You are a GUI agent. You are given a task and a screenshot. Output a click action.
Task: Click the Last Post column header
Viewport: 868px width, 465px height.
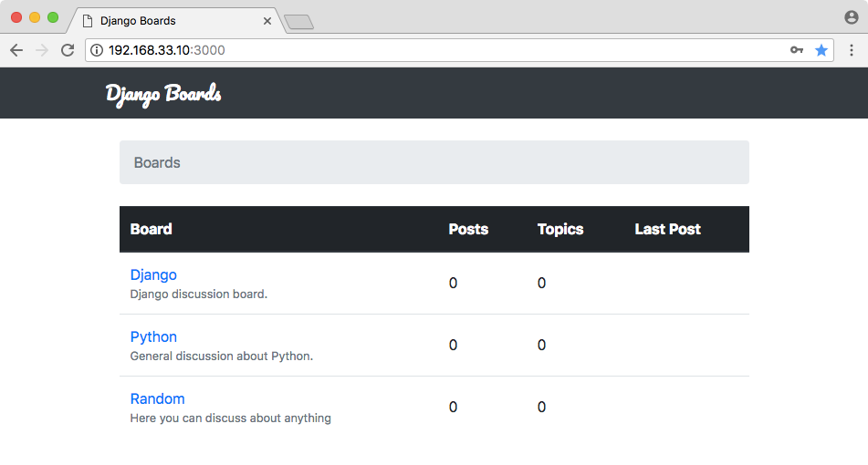click(667, 229)
